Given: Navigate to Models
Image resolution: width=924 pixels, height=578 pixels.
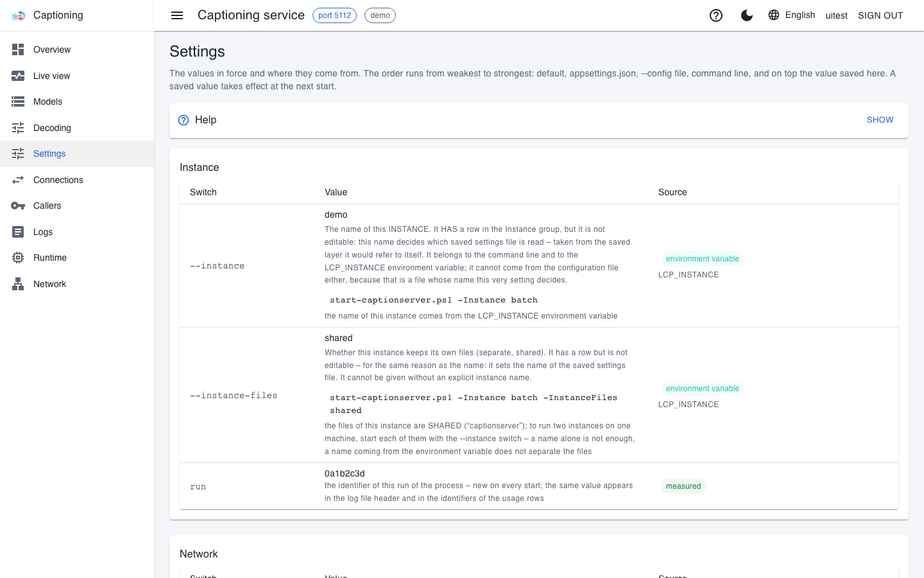Looking at the screenshot, I should 77,101.
